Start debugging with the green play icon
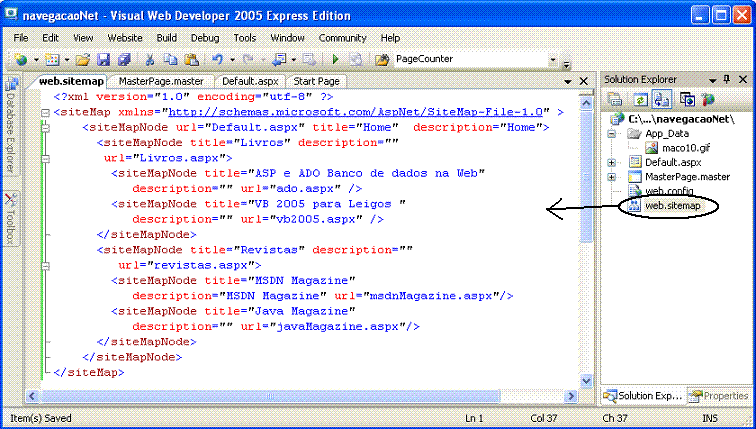This screenshot has height=429, width=756. [x=336, y=59]
